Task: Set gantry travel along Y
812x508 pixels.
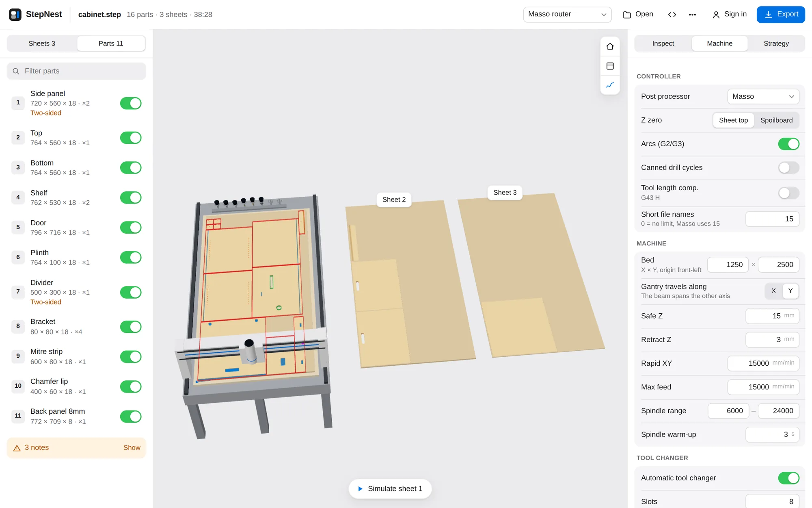Action: pos(790,291)
